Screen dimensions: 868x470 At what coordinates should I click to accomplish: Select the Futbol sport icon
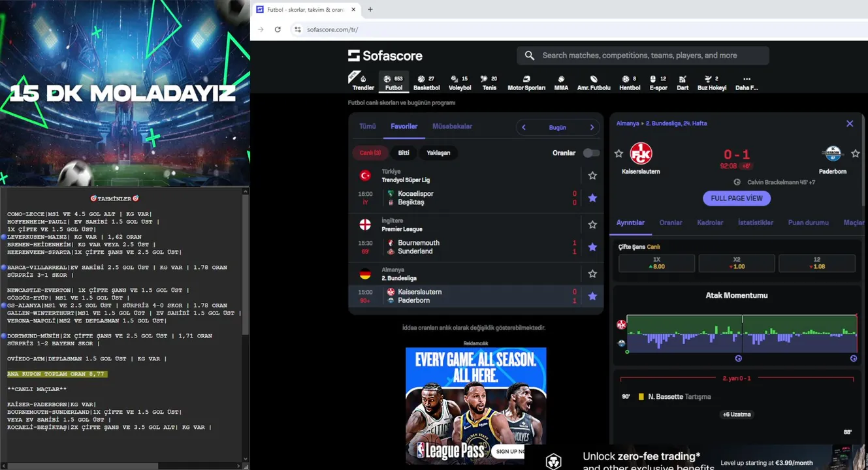394,82
